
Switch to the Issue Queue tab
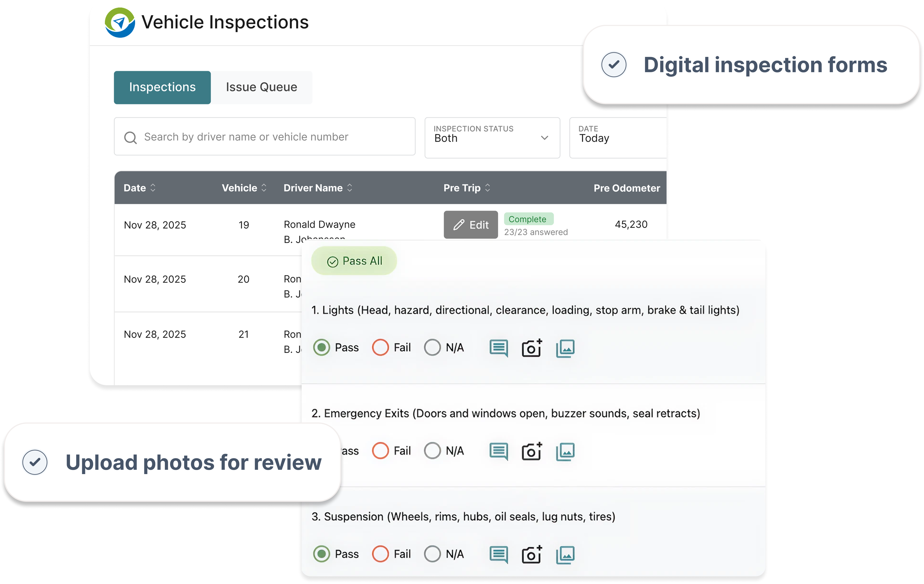[x=261, y=87]
